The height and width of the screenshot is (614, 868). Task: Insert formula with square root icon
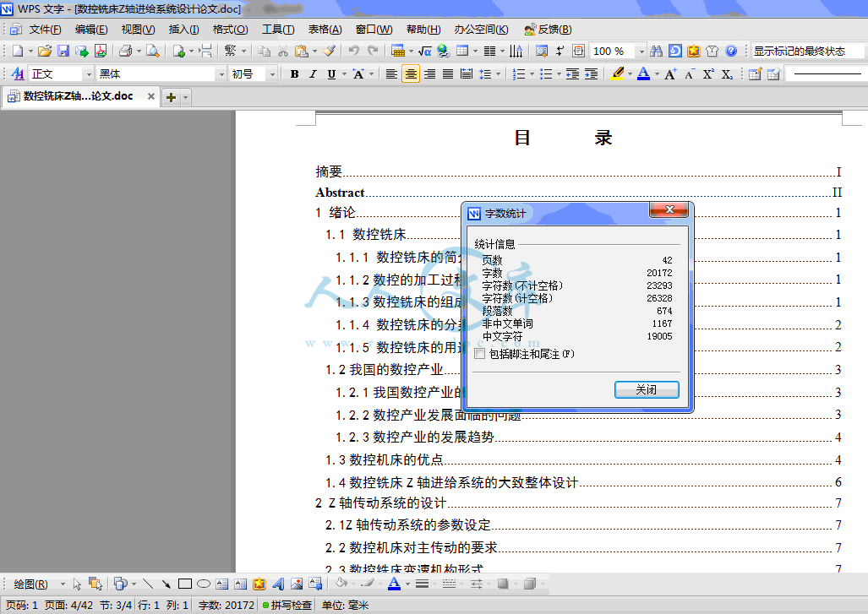(424, 52)
